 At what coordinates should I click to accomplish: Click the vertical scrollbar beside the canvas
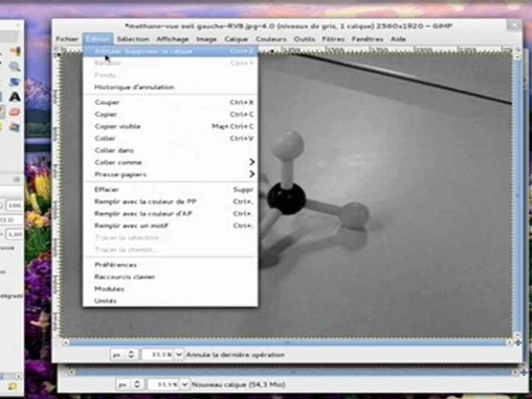coord(518,196)
